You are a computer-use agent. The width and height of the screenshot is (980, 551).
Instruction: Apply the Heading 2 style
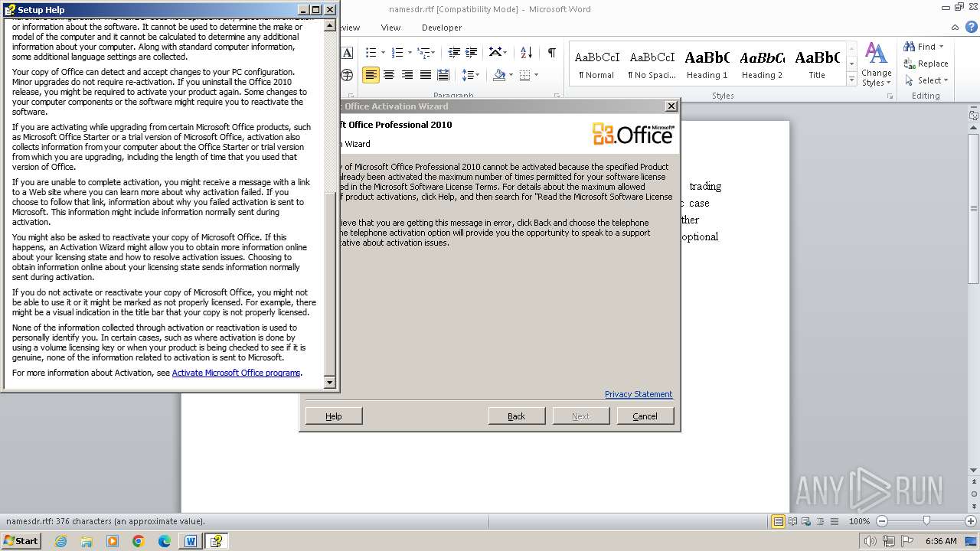[x=762, y=64]
